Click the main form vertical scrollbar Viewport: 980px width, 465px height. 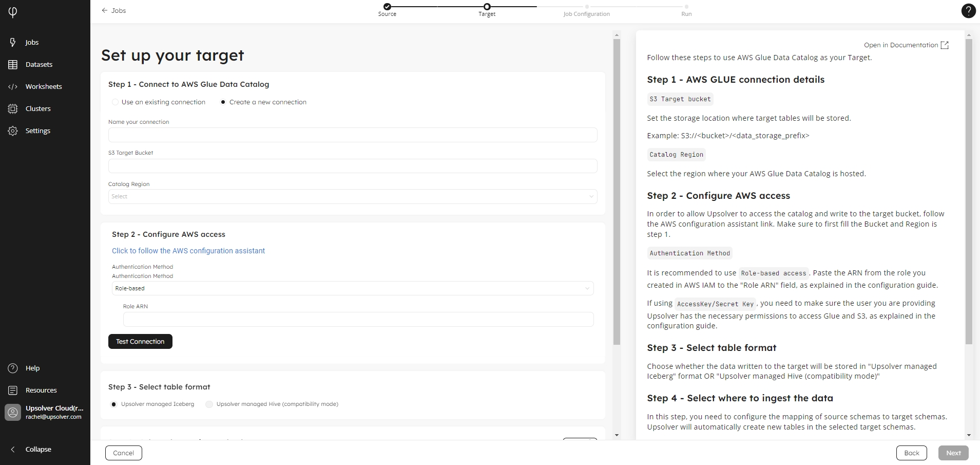pyautogui.click(x=617, y=191)
